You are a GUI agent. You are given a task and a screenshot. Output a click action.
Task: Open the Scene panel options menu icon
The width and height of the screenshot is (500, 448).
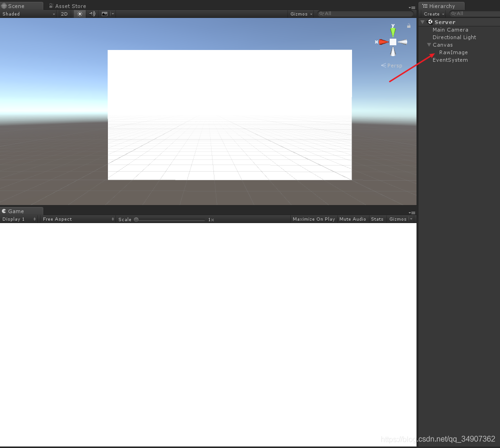tap(412, 8)
